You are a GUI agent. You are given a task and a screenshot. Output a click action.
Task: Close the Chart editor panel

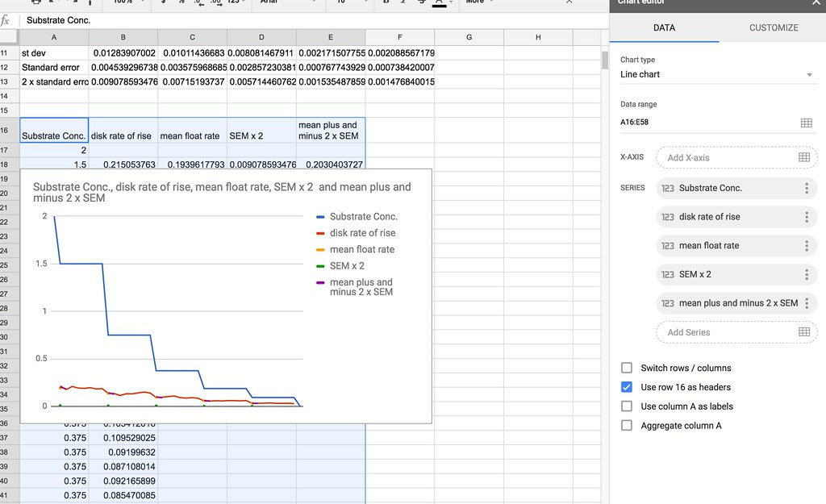(814, 2)
